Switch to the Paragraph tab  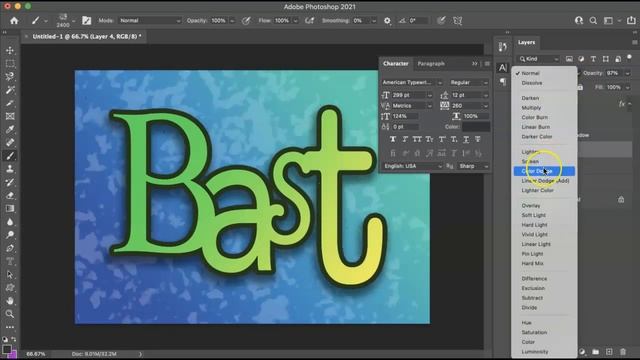coord(431,64)
